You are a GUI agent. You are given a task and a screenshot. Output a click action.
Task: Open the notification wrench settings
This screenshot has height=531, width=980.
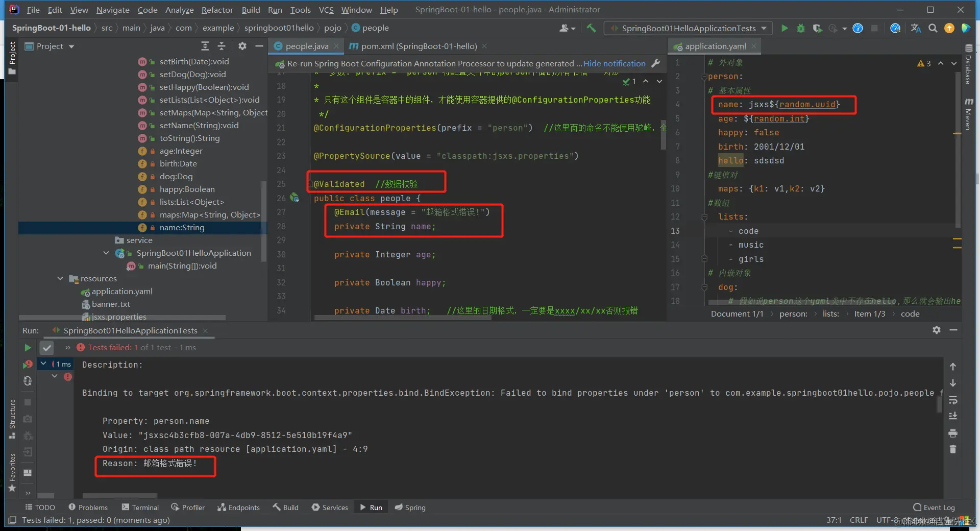coord(656,63)
